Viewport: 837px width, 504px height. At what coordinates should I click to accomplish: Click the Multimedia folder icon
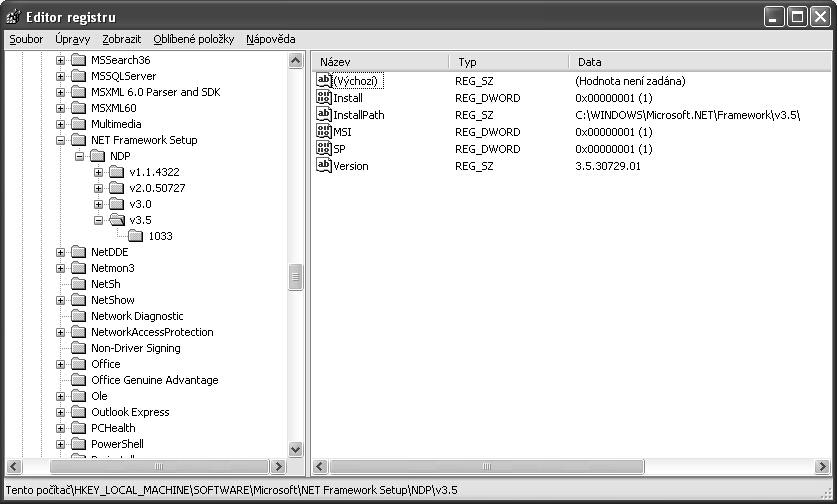(78, 124)
